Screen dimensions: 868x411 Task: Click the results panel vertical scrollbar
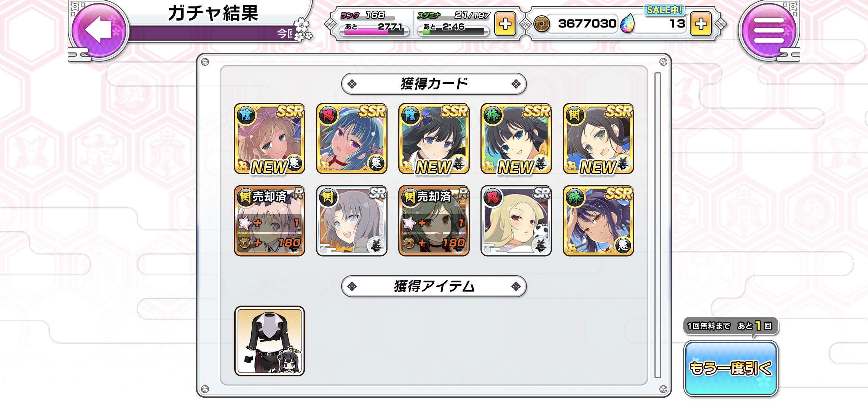pos(658,225)
